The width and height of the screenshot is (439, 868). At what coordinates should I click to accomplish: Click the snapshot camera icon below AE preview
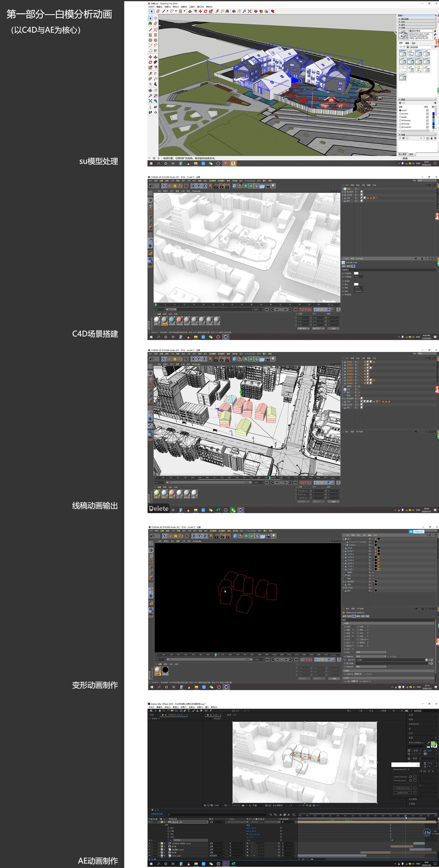(243, 805)
